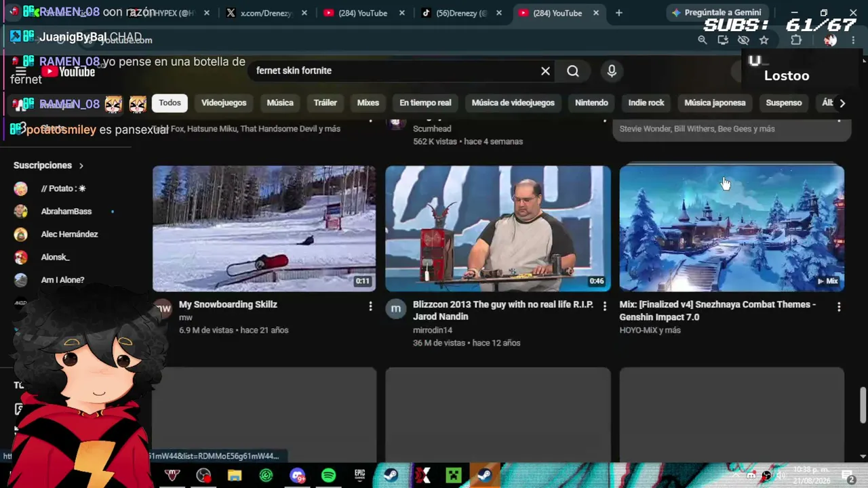The image size is (868, 488).
Task: Open options for Snezhnaya Combat Themes mix
Action: tap(839, 306)
